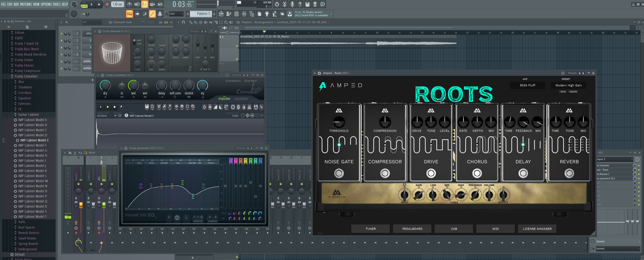Click the help question mark icon
Image resolution: width=644 pixels, height=260 pixels.
point(300,4)
